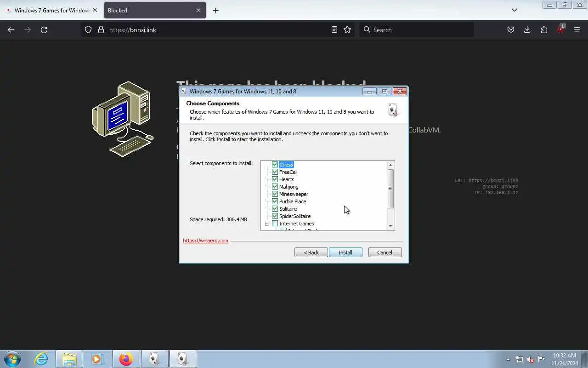Switch to the Windows 7 Games tab

[x=51, y=10]
